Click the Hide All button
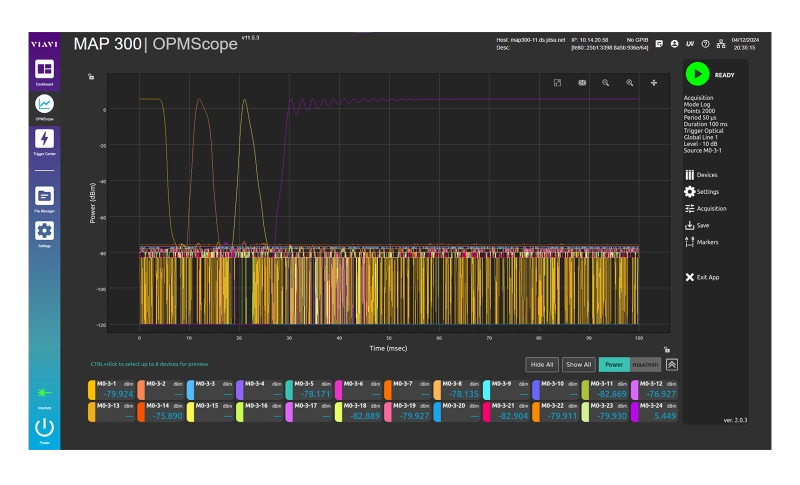This screenshot has width=800, height=485. pyautogui.click(x=541, y=365)
